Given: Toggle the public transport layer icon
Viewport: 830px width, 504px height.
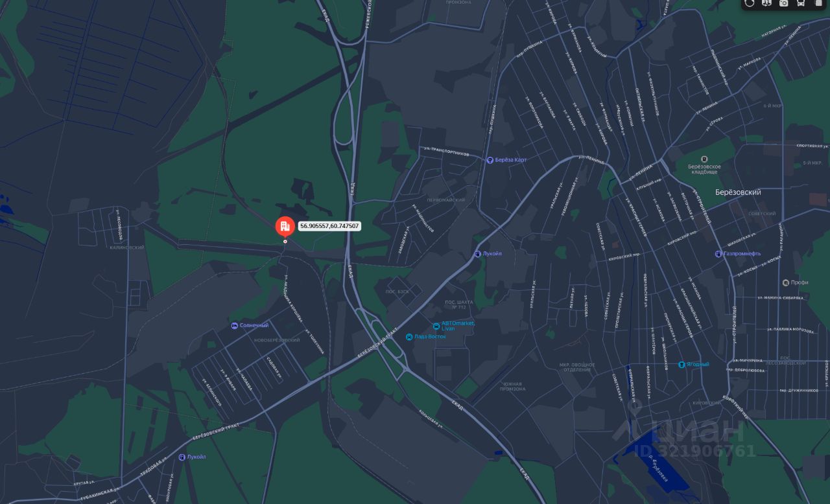Looking at the screenshot, I should coord(801,3).
